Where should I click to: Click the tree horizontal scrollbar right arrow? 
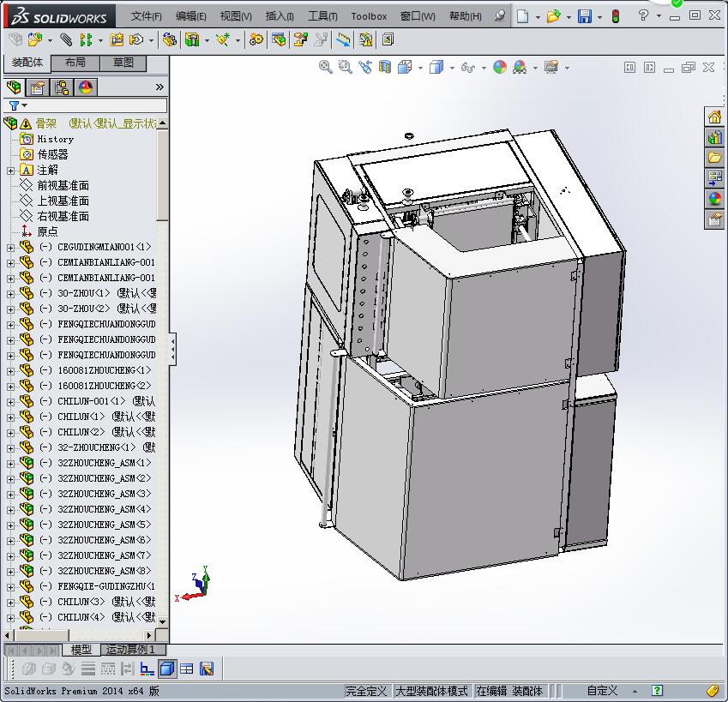point(148,635)
